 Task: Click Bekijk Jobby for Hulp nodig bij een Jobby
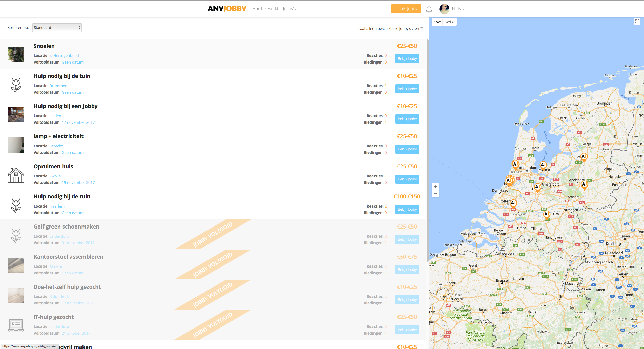pyautogui.click(x=407, y=119)
